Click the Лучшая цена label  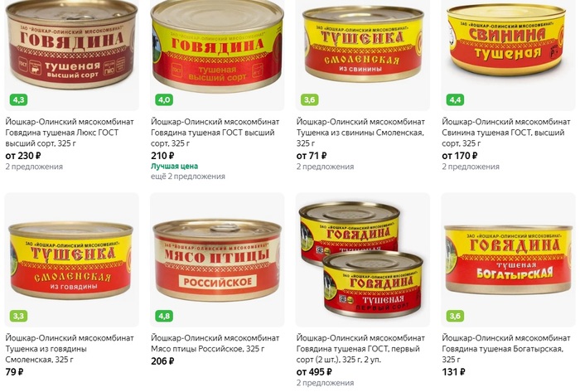click(x=174, y=167)
